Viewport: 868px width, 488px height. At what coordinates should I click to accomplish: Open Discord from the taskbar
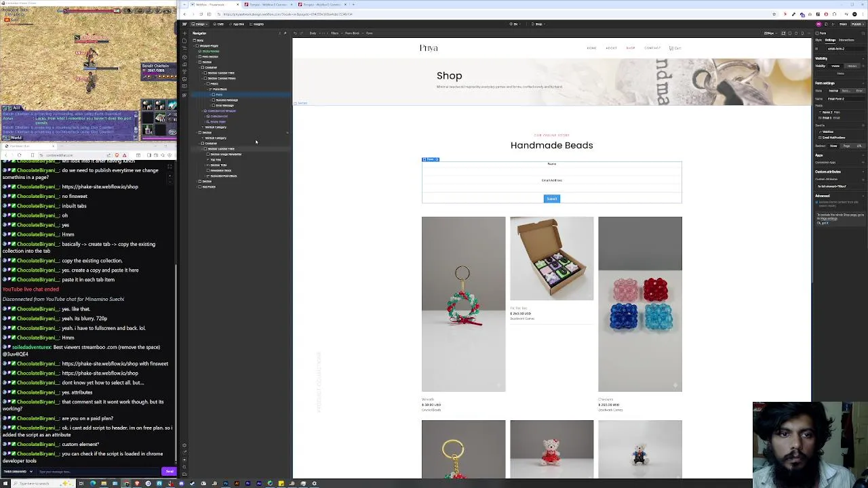pos(181,483)
